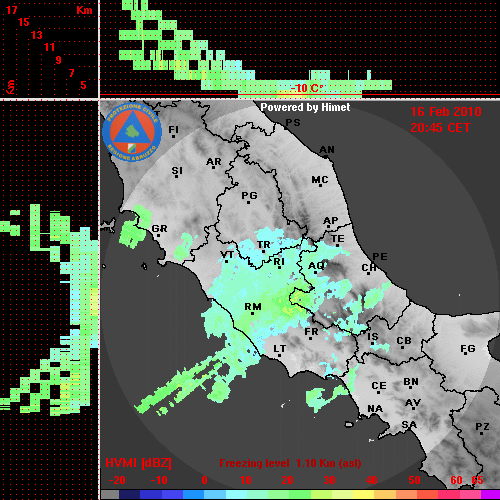500x500 pixels.
Task: Click the HVMI [dBZ] legend title
Action: (x=138, y=463)
